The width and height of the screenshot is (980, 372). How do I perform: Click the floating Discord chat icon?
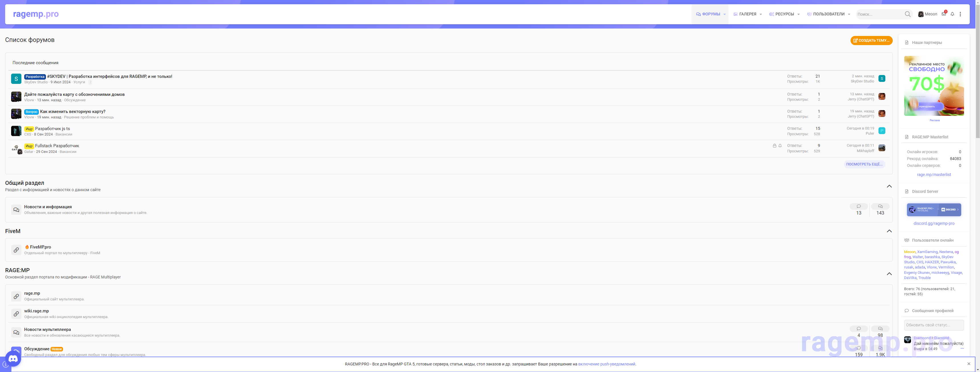tap(13, 359)
